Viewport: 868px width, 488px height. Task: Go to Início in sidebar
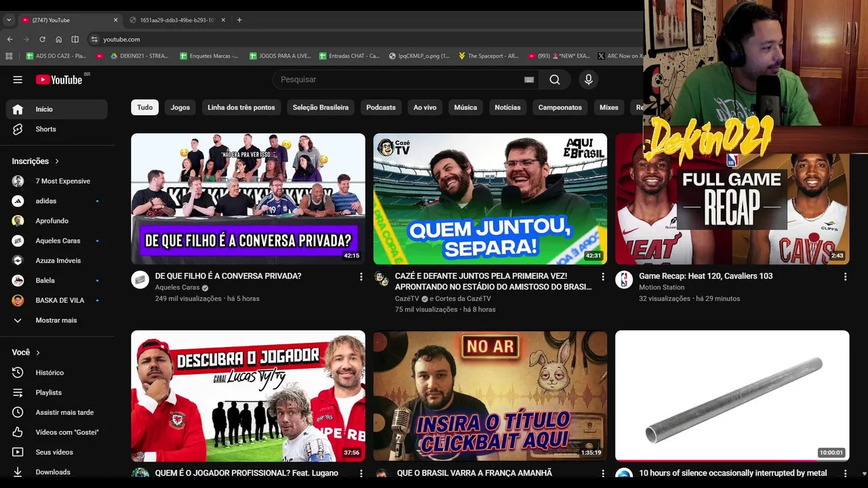[57, 109]
